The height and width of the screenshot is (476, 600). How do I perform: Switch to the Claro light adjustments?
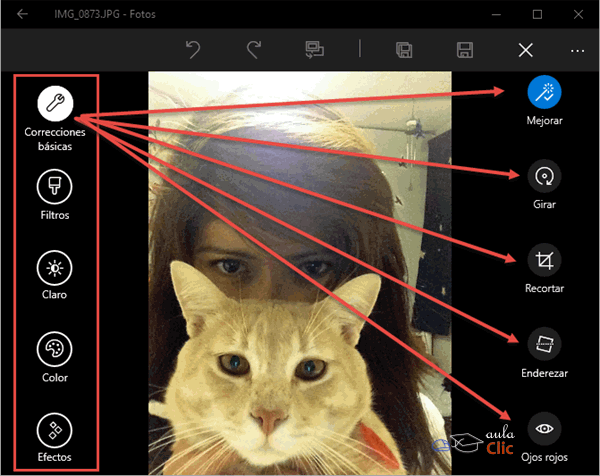pyautogui.click(x=54, y=268)
